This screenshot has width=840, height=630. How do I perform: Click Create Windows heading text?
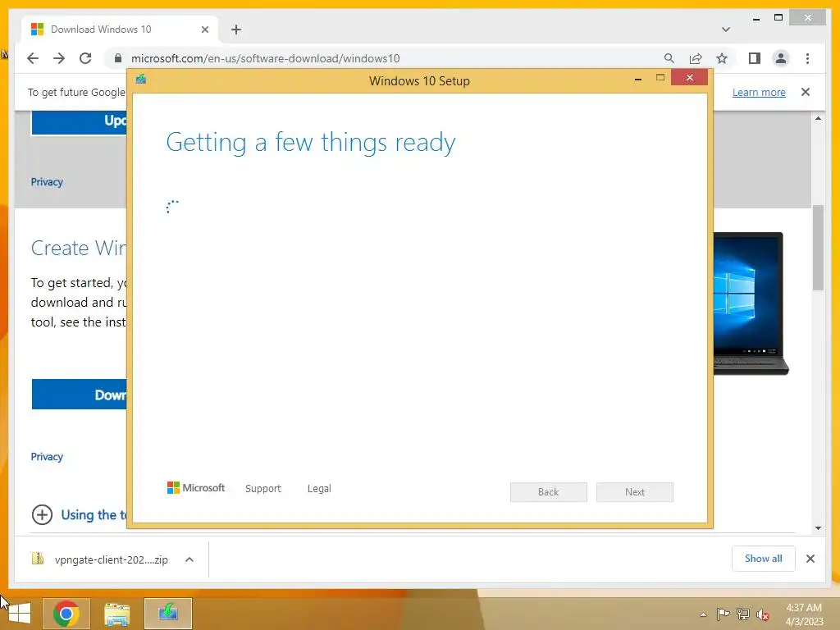click(79, 248)
